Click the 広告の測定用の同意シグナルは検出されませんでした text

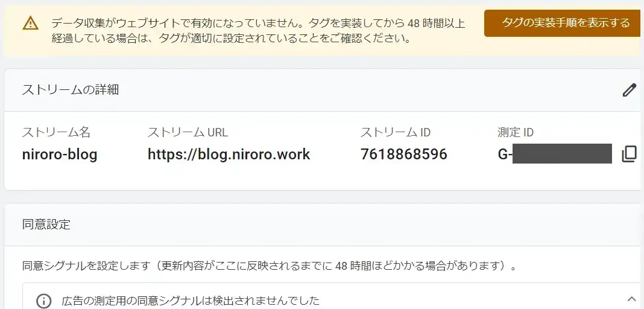(x=190, y=301)
